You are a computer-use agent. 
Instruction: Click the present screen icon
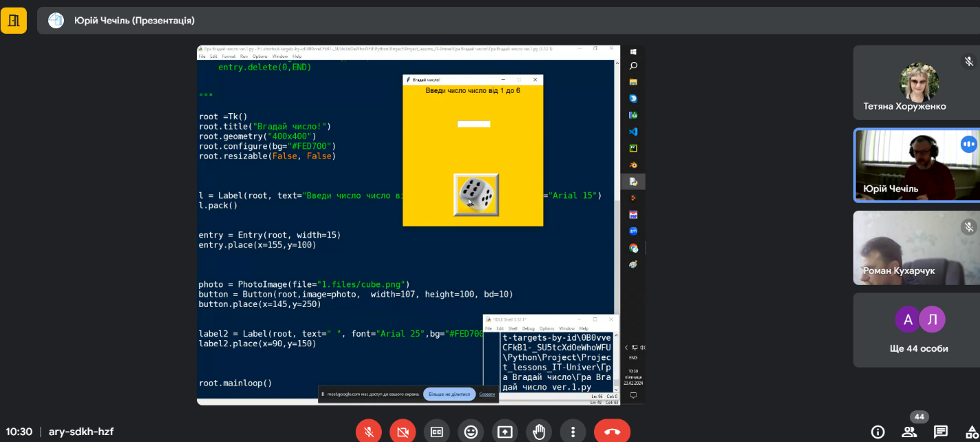click(x=504, y=432)
